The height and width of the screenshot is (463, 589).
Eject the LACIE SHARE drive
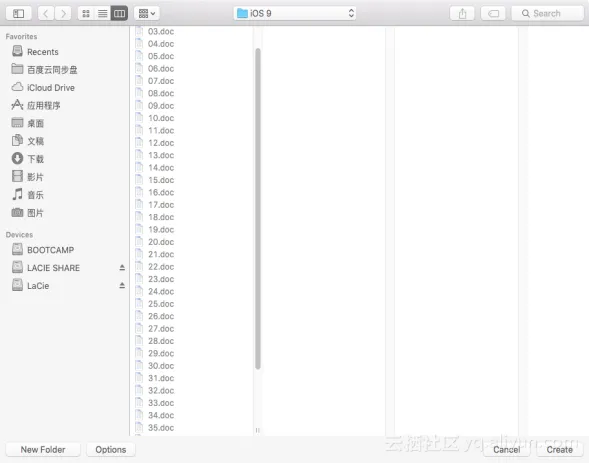122,268
